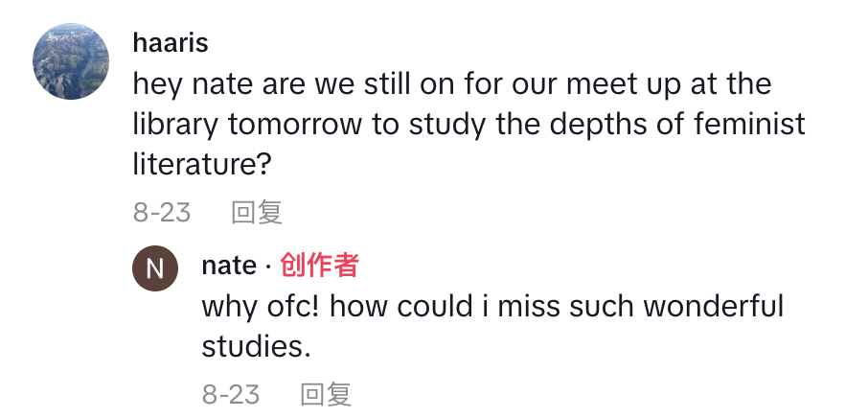
Task: Click the username haaris
Action: (171, 43)
